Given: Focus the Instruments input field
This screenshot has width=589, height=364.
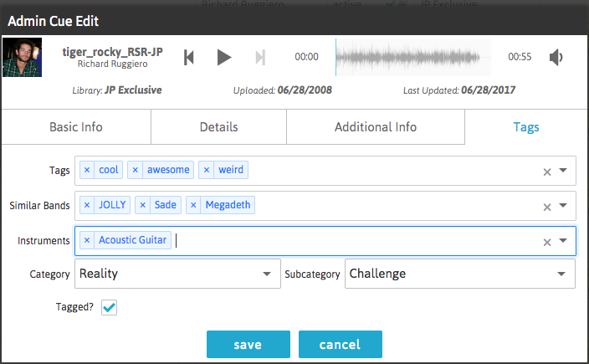Looking at the screenshot, I should tap(325, 241).
